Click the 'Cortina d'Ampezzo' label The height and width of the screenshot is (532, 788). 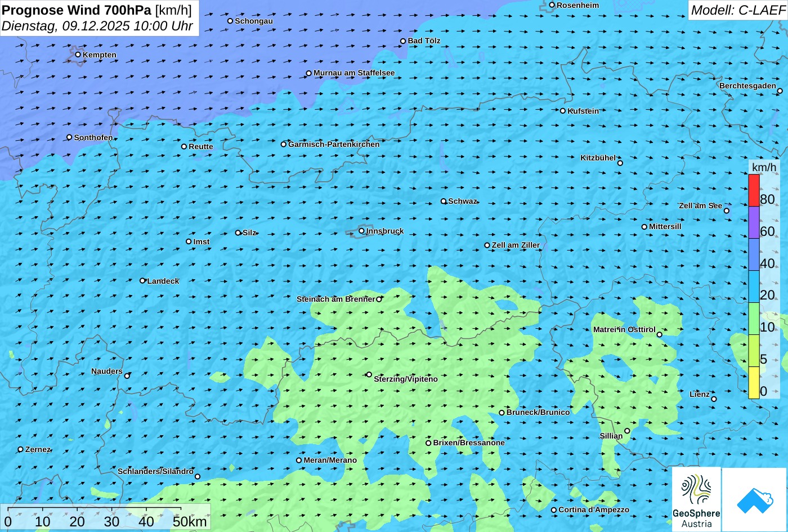pyautogui.click(x=594, y=509)
